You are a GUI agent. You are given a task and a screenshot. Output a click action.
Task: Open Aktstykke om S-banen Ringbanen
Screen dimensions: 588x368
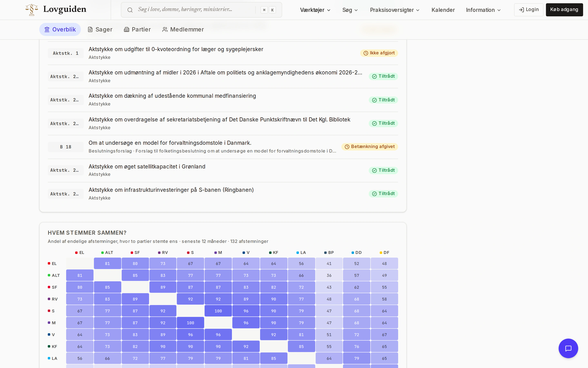pos(223,194)
